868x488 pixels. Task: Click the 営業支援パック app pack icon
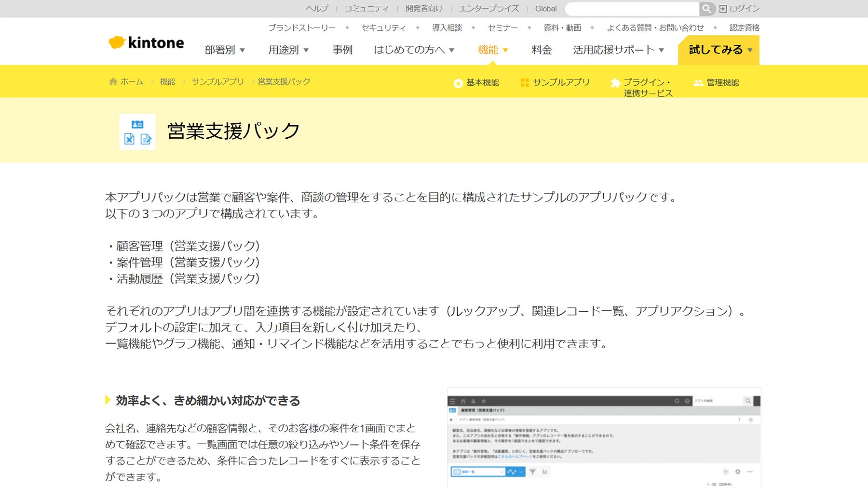coord(137,132)
